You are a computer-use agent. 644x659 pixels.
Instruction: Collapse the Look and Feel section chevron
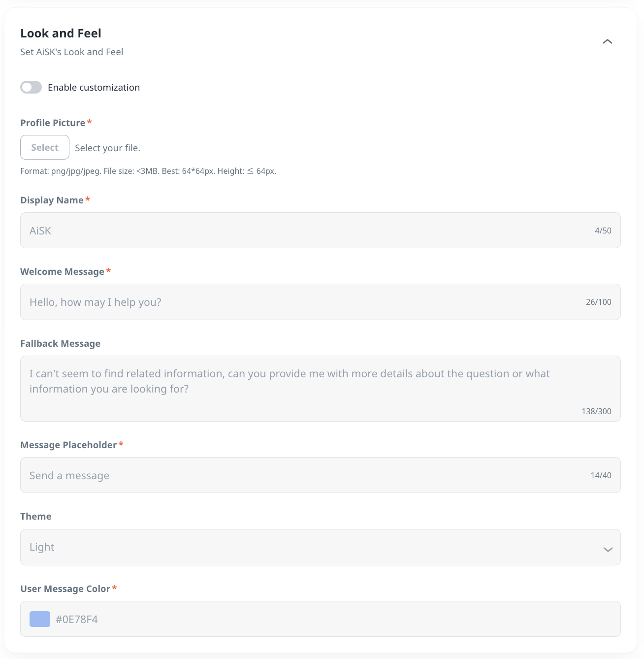coord(608,41)
